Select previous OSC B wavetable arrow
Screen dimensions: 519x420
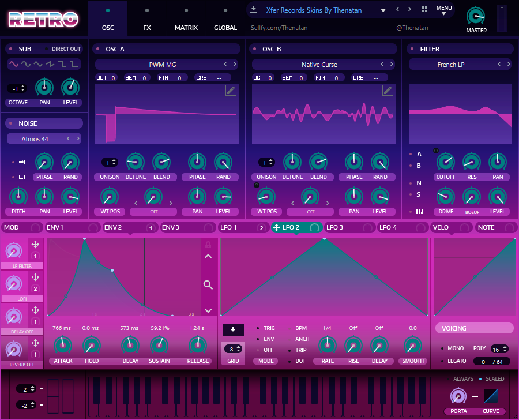pos(382,64)
